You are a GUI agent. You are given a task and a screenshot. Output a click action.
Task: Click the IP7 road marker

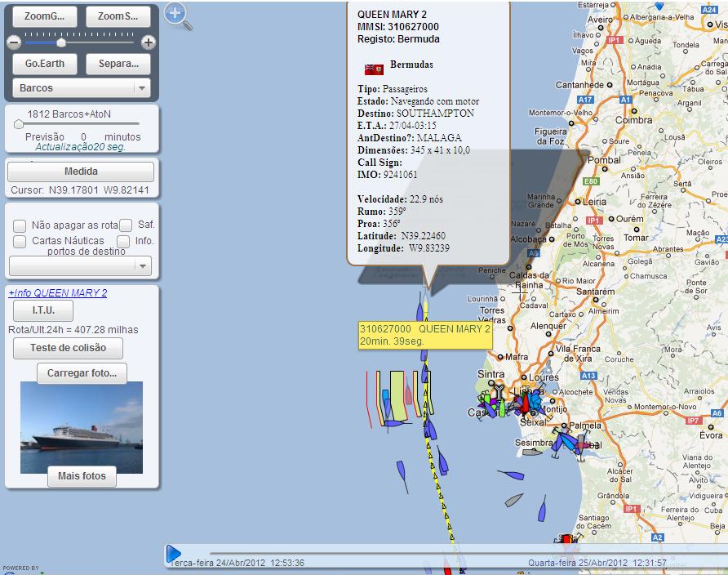click(x=693, y=421)
